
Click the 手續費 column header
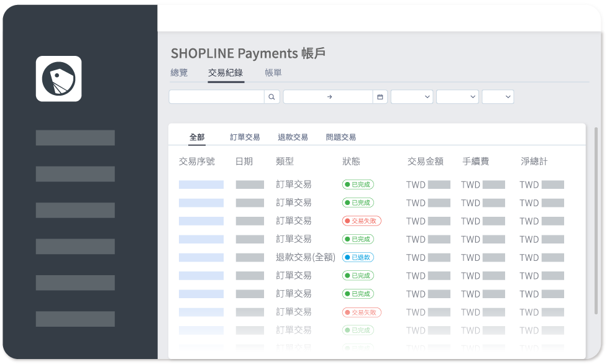(476, 161)
